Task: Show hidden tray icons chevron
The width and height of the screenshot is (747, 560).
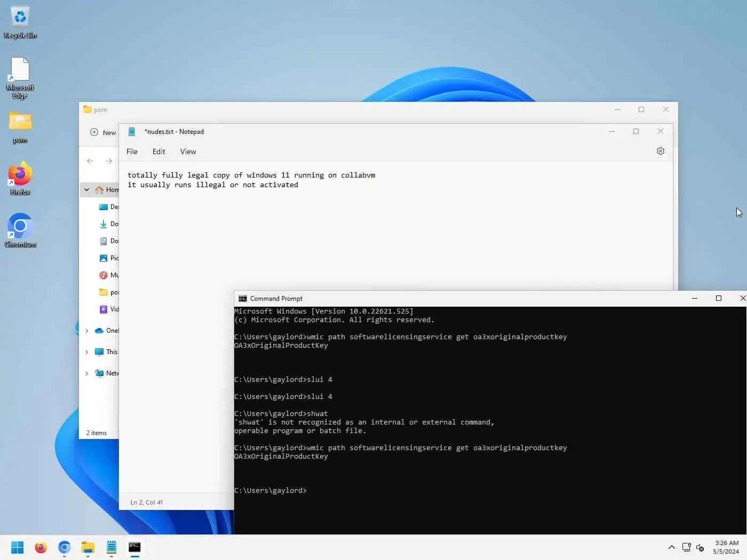Action: [x=671, y=547]
